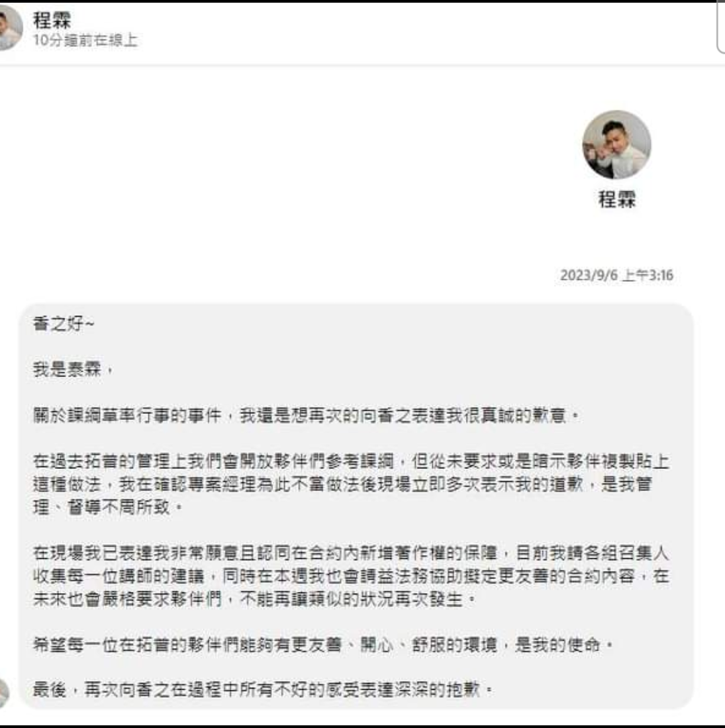This screenshot has width=725, height=728.
Task: Click the greeting line 香之好~
Action: point(64,323)
